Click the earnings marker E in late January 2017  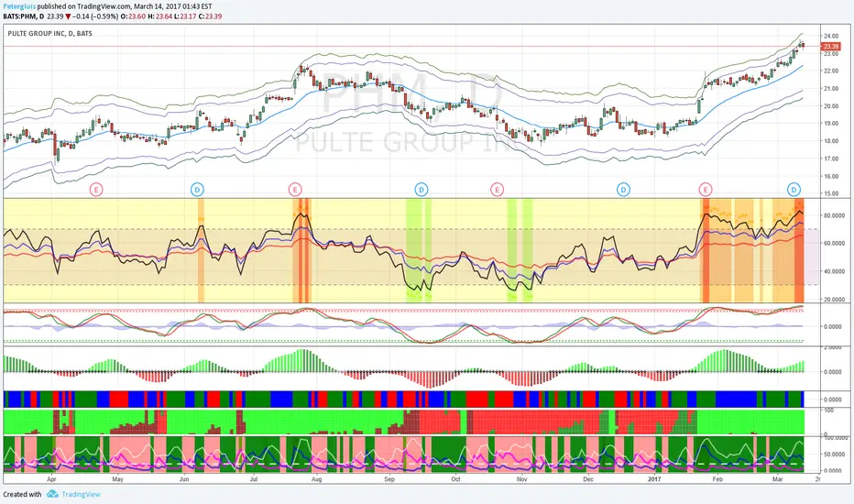tap(706, 190)
